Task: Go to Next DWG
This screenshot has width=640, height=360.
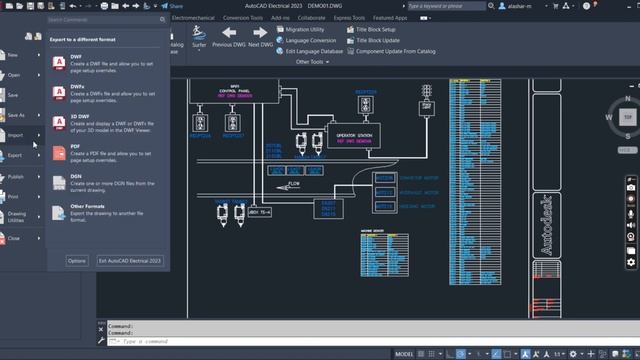Action: (x=260, y=37)
